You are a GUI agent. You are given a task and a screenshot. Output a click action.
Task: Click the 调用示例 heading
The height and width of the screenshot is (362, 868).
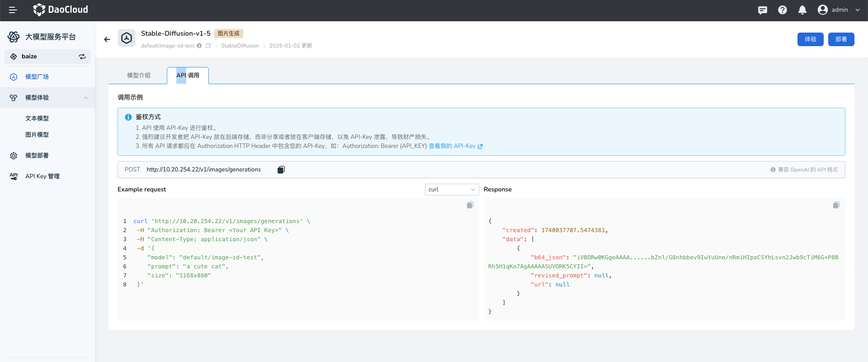[x=130, y=98]
